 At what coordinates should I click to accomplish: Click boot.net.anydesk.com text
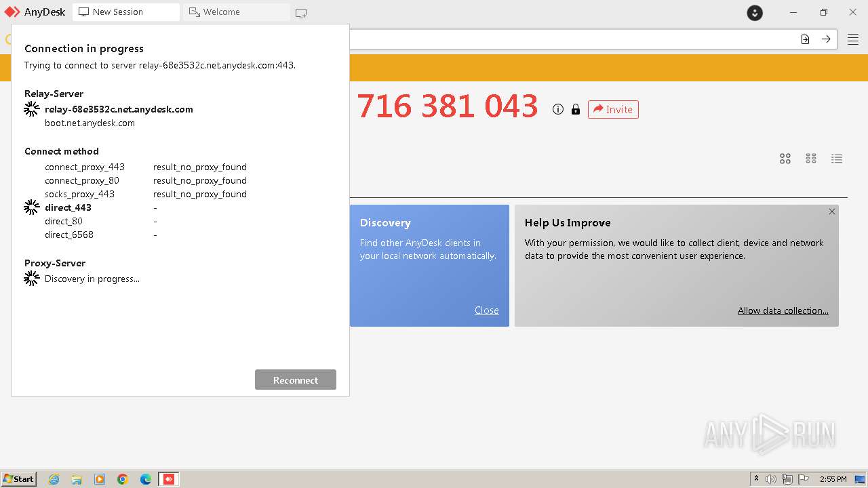90,123
